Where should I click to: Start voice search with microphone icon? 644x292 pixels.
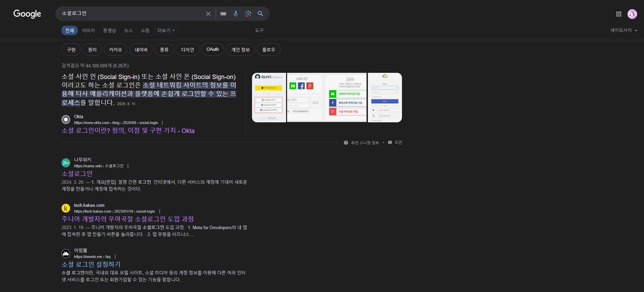(236, 14)
